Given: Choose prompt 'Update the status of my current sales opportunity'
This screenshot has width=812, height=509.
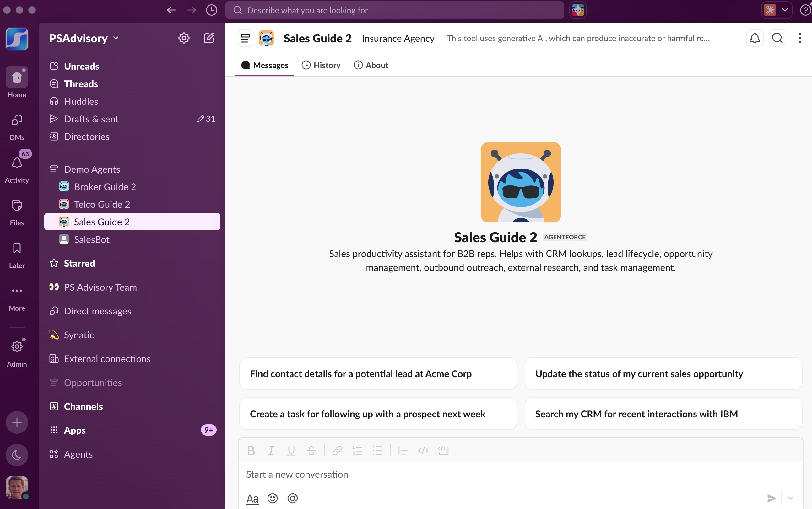Looking at the screenshot, I should coord(663,374).
